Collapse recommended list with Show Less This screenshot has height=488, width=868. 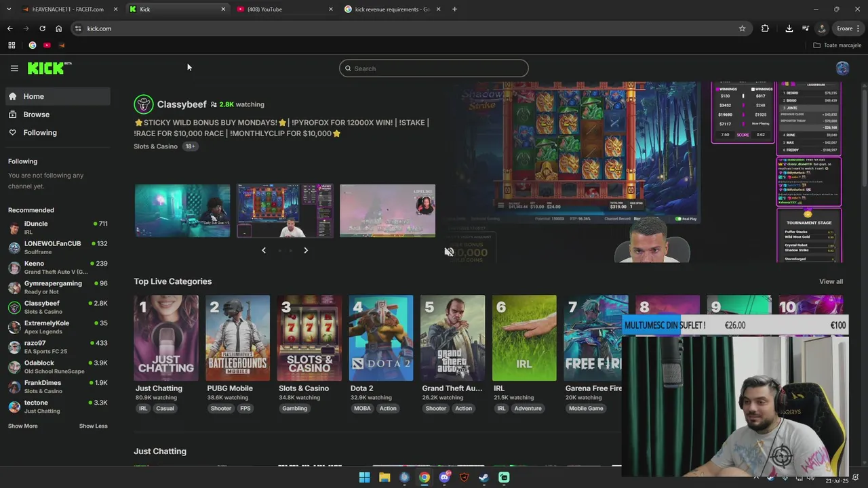click(94, 426)
